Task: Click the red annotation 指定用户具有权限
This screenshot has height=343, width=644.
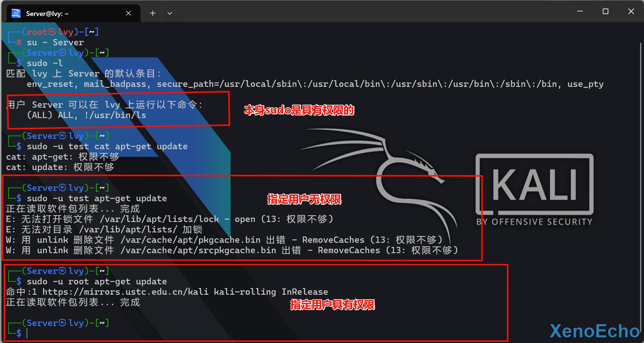Action: point(332,305)
